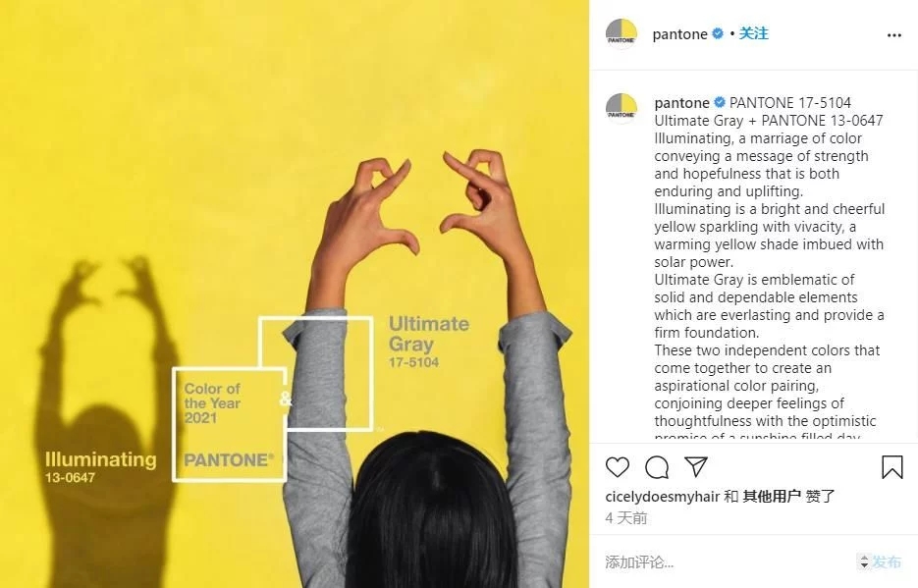The height and width of the screenshot is (588, 918).
Task: Click the stepper arrows beside 发布
Action: pyautogui.click(x=864, y=562)
